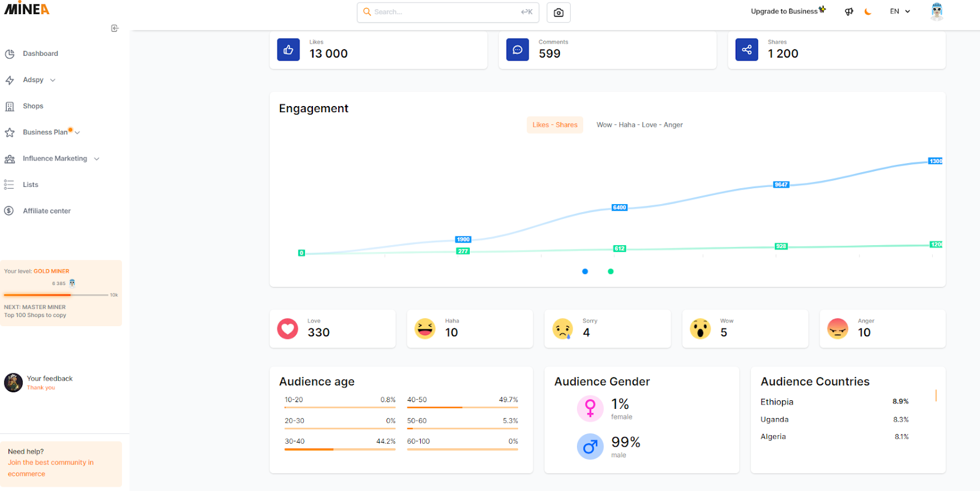Click the Love heart emoji icon
The height and width of the screenshot is (491, 980).
(287, 329)
